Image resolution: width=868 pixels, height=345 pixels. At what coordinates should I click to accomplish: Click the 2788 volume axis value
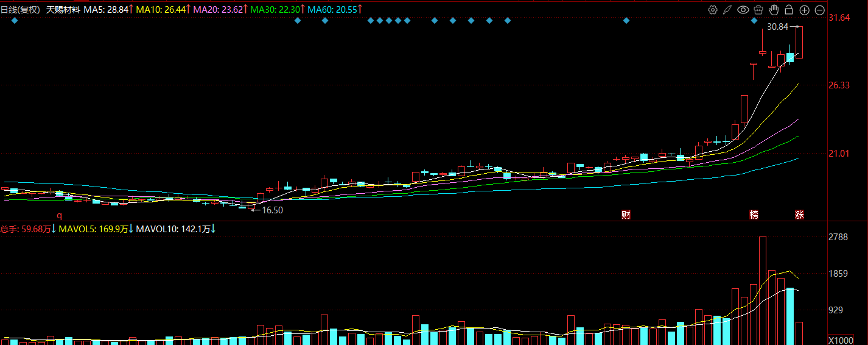838,237
